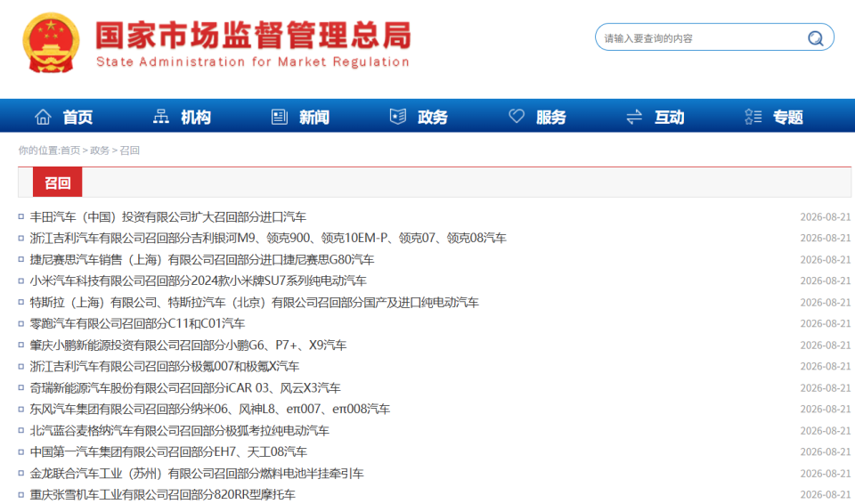Open the 重庆张雪机车 820RR型摩托车 recall notice
This screenshot has width=855, height=504.
tap(162, 495)
